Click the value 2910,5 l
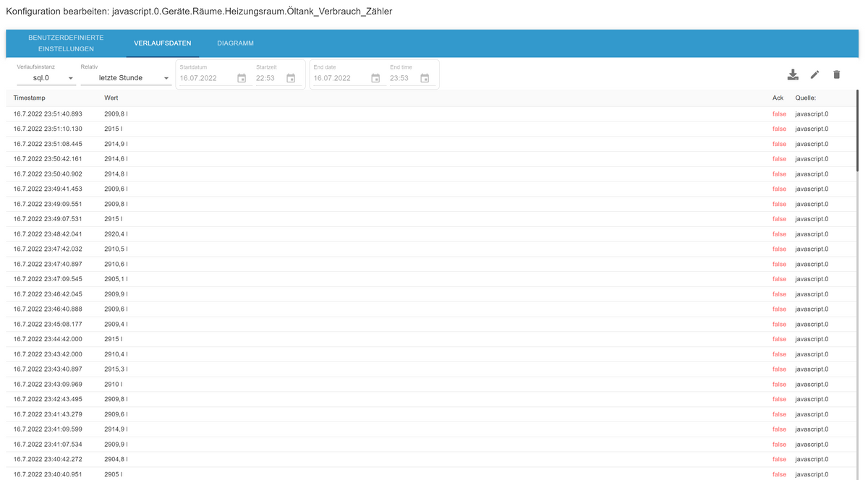 (116, 249)
